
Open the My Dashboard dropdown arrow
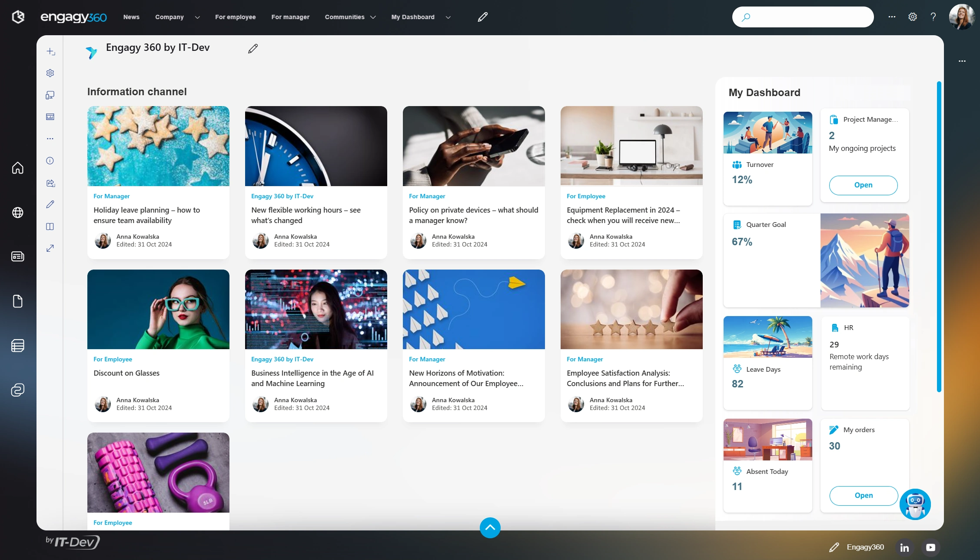point(448,17)
